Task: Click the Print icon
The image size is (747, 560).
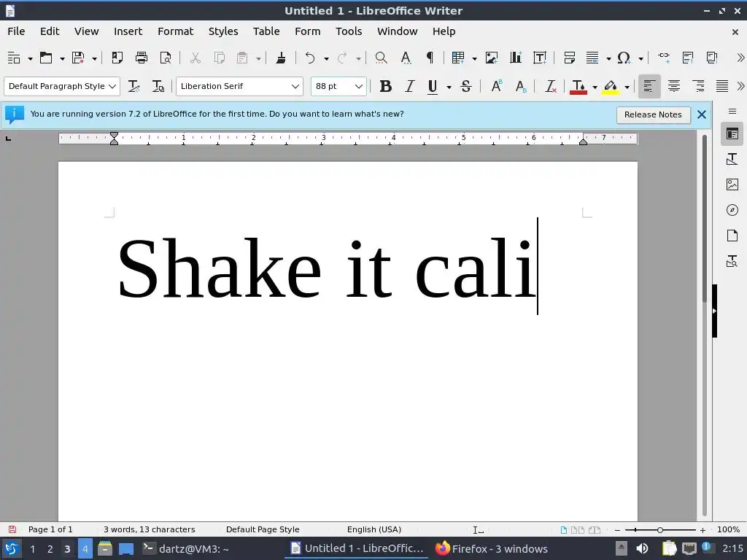Action: (142, 58)
